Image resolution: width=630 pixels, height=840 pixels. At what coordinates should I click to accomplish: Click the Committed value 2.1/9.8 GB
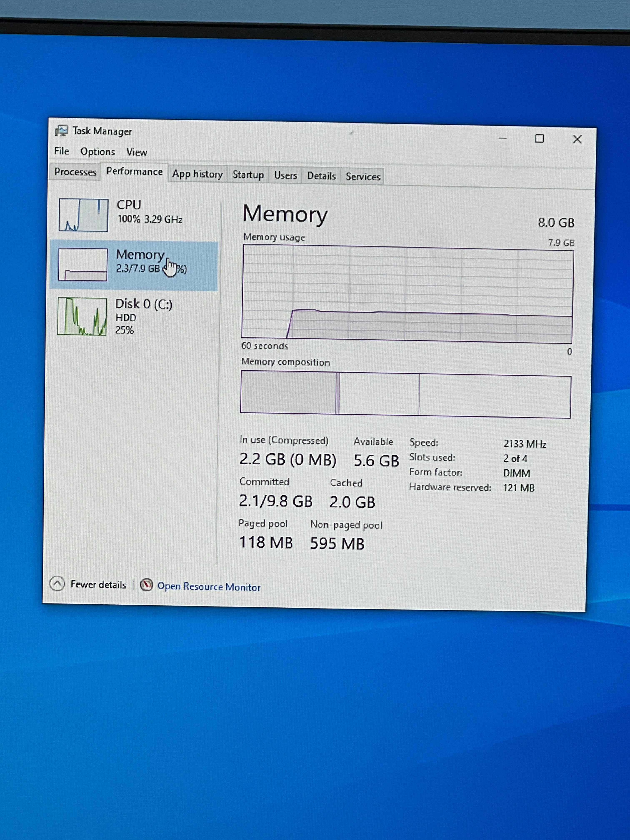276,501
